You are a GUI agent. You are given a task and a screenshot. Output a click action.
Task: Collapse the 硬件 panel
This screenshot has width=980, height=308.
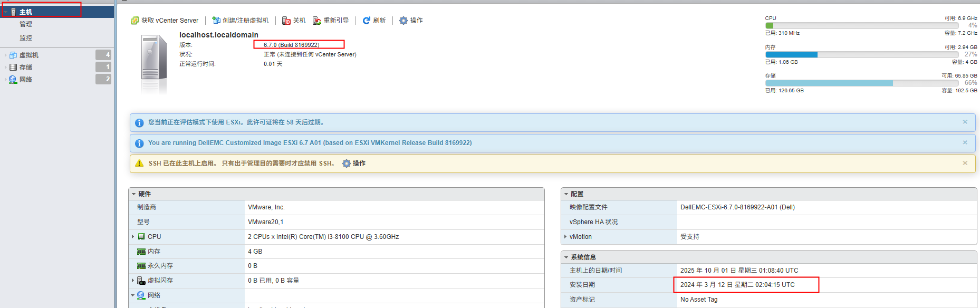(133, 194)
